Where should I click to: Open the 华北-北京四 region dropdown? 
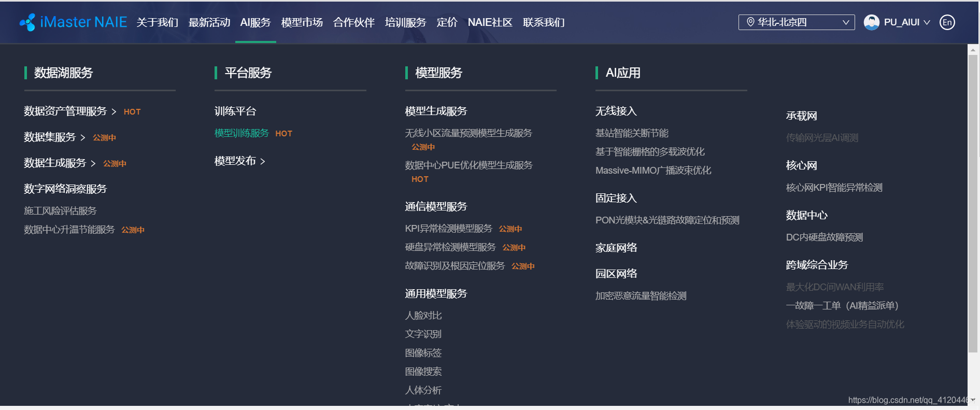pyautogui.click(x=796, y=22)
